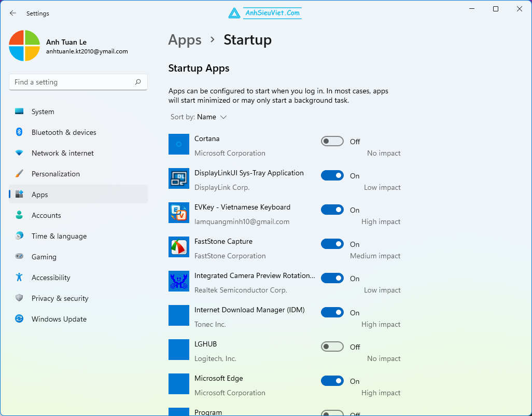This screenshot has width=532, height=416.
Task: Click the Realtek camera rotation app icon
Action: 179,281
